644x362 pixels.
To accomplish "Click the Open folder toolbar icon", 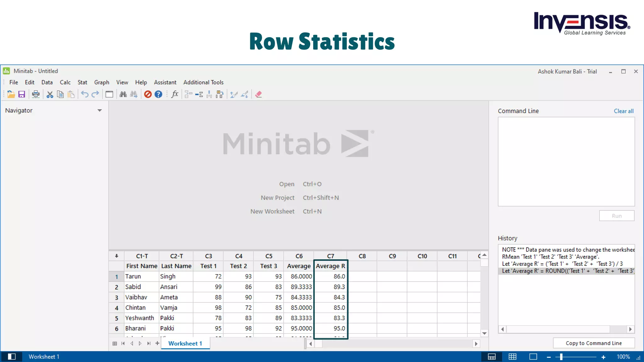I will click(x=11, y=94).
